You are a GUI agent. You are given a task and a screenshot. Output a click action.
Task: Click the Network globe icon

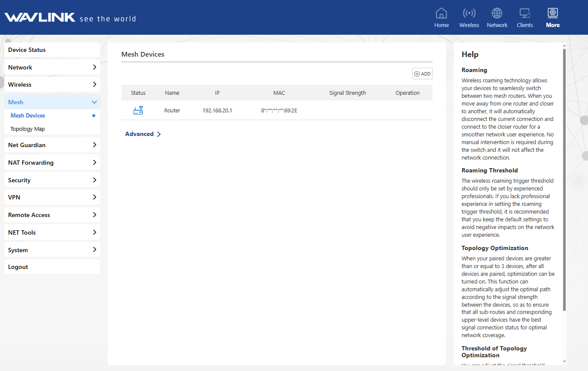pos(497,14)
